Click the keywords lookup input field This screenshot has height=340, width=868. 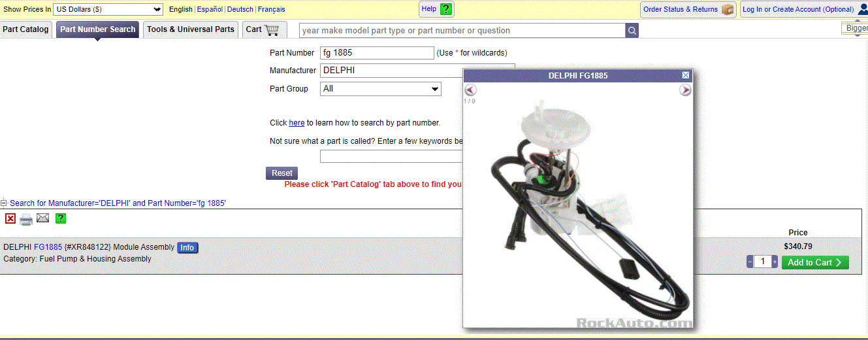[392, 156]
